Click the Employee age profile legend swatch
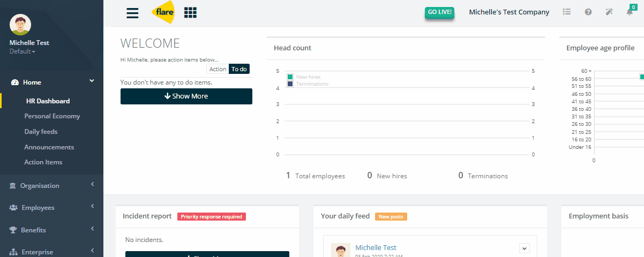 (x=642, y=77)
